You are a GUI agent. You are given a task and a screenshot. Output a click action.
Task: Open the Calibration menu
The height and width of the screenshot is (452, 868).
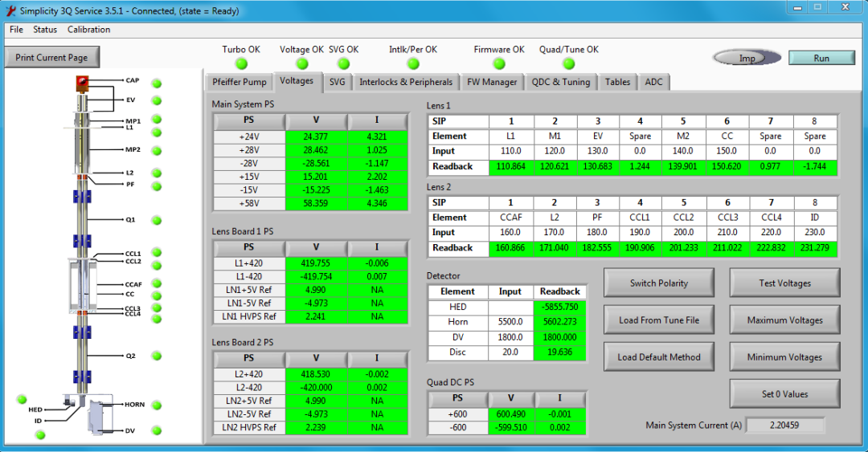[x=88, y=30]
